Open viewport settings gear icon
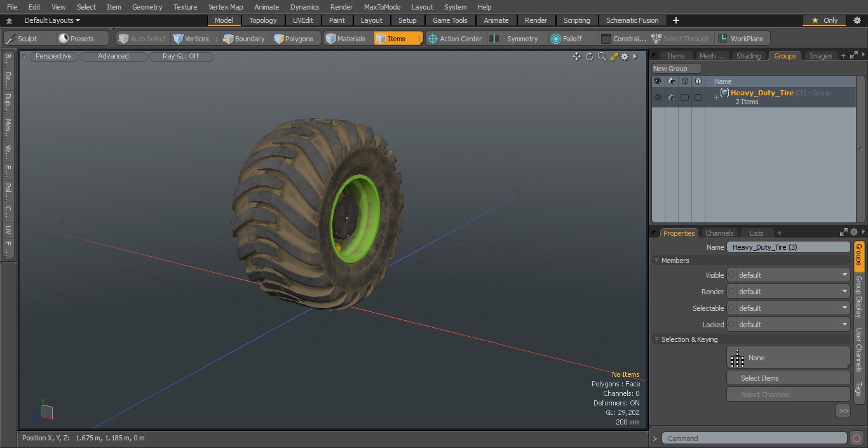This screenshot has height=448, width=868. (625, 57)
